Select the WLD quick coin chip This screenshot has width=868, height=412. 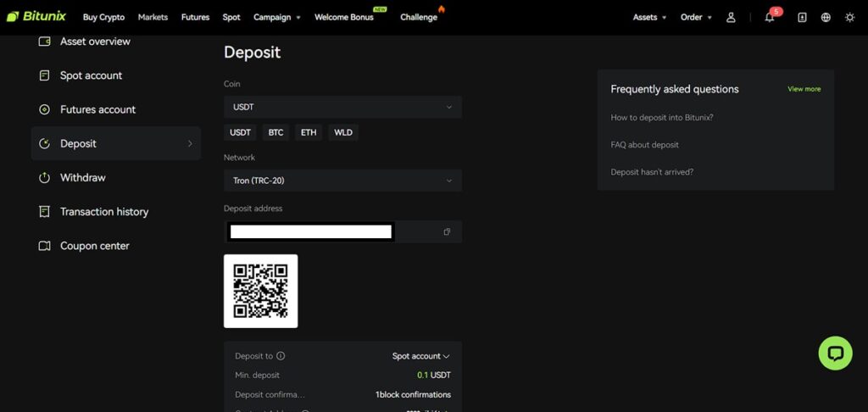click(343, 132)
